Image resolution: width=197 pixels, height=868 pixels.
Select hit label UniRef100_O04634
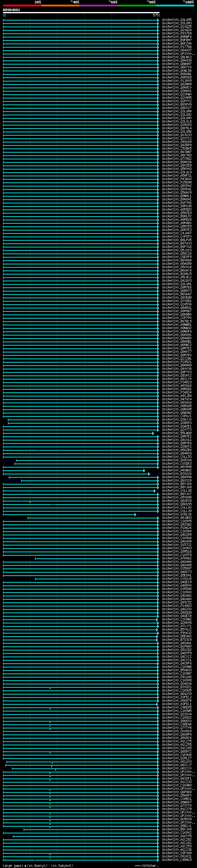pyautogui.click(x=177, y=684)
